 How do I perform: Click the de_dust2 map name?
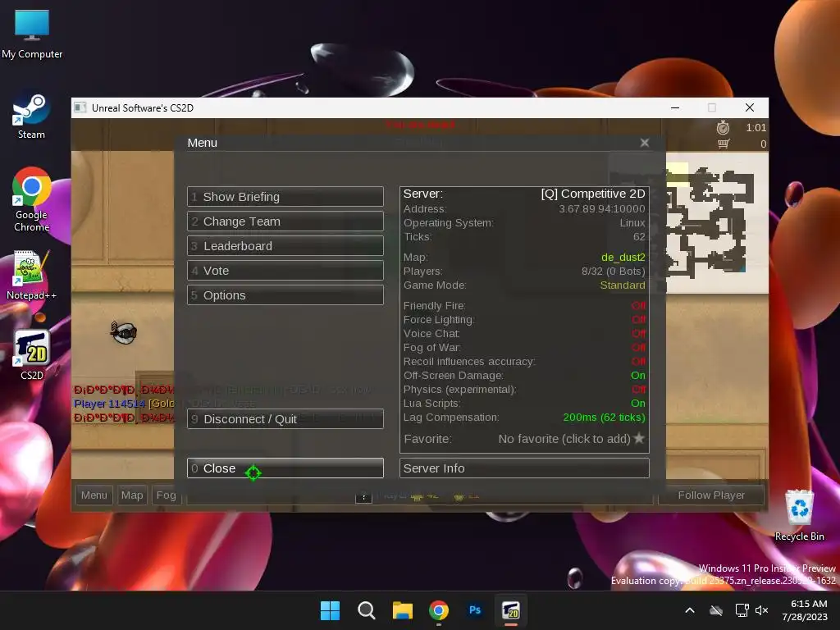(x=623, y=257)
